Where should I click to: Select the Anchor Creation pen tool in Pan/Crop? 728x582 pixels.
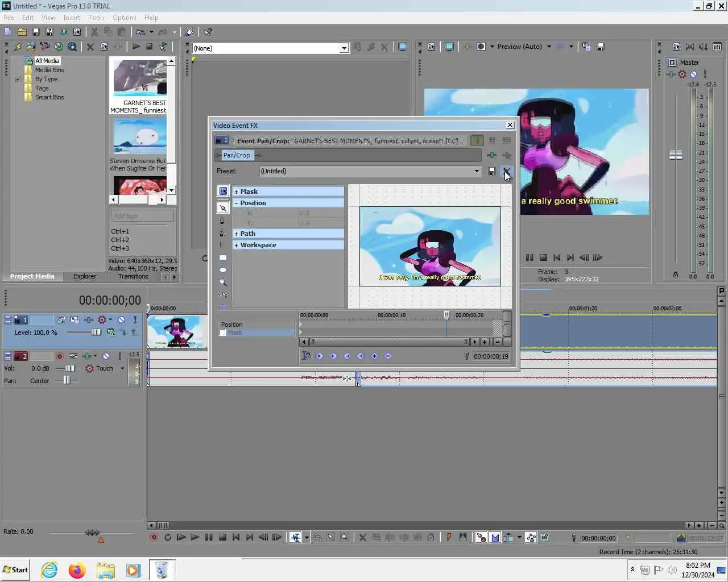222,221
